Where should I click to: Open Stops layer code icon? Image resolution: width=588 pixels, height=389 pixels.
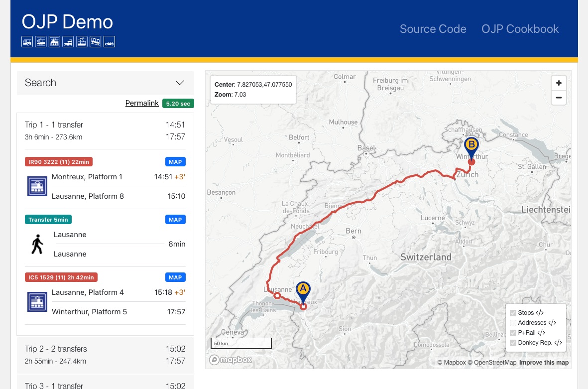(x=540, y=313)
